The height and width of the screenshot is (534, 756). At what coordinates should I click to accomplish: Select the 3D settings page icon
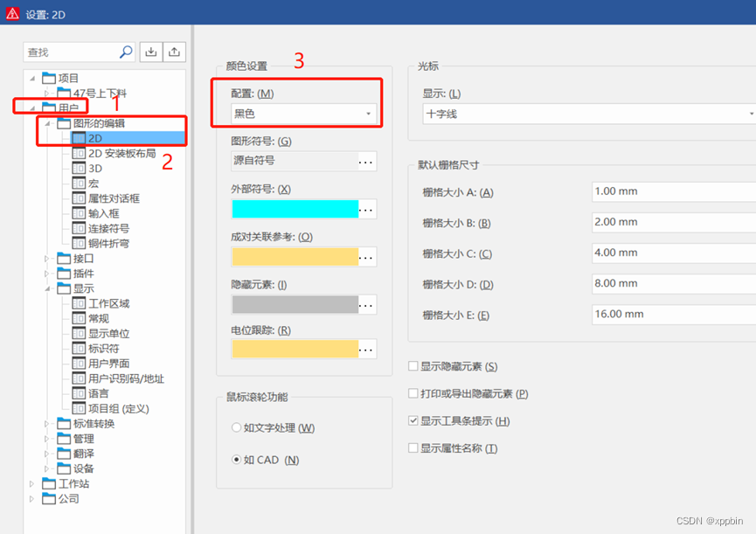(x=79, y=168)
